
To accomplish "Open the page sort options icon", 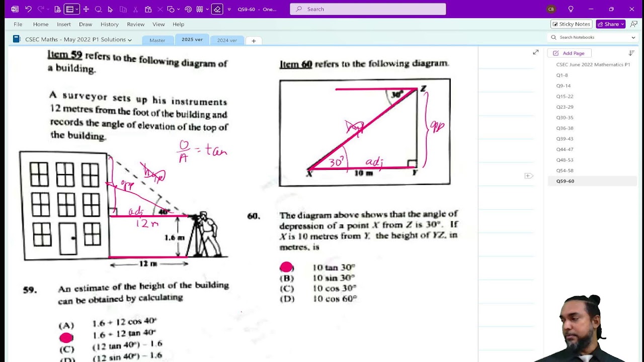I will tap(631, 53).
